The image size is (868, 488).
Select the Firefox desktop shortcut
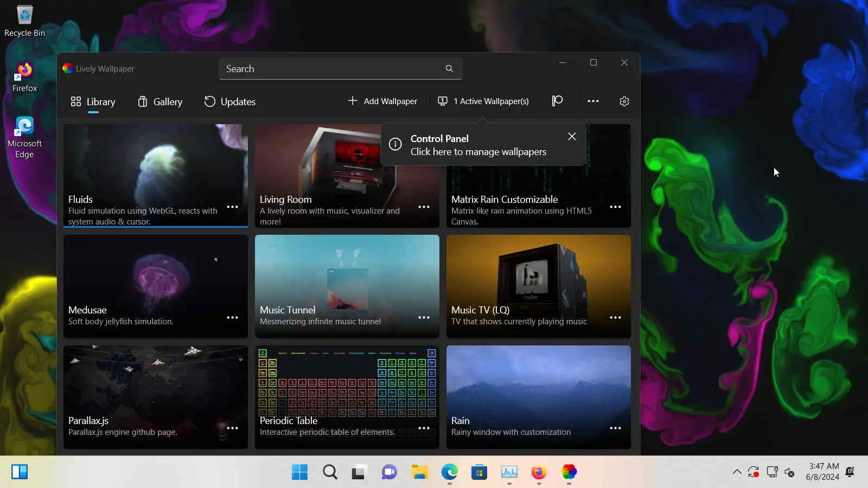tap(24, 77)
